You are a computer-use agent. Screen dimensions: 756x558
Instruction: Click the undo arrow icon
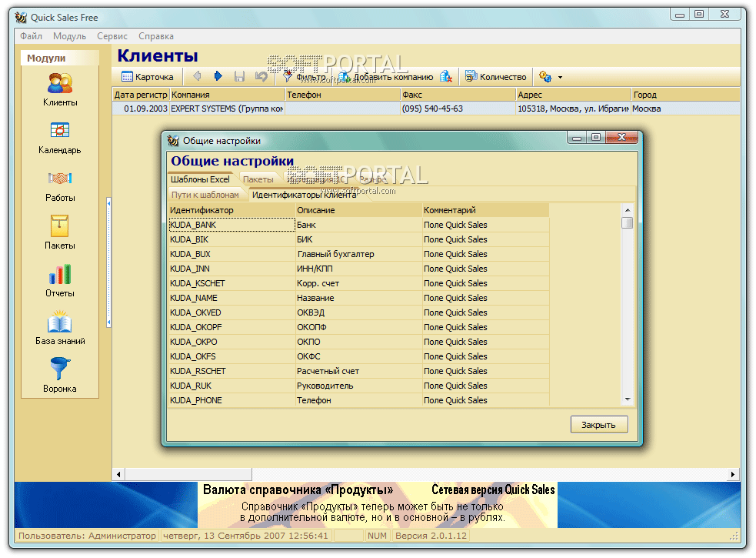pos(261,76)
